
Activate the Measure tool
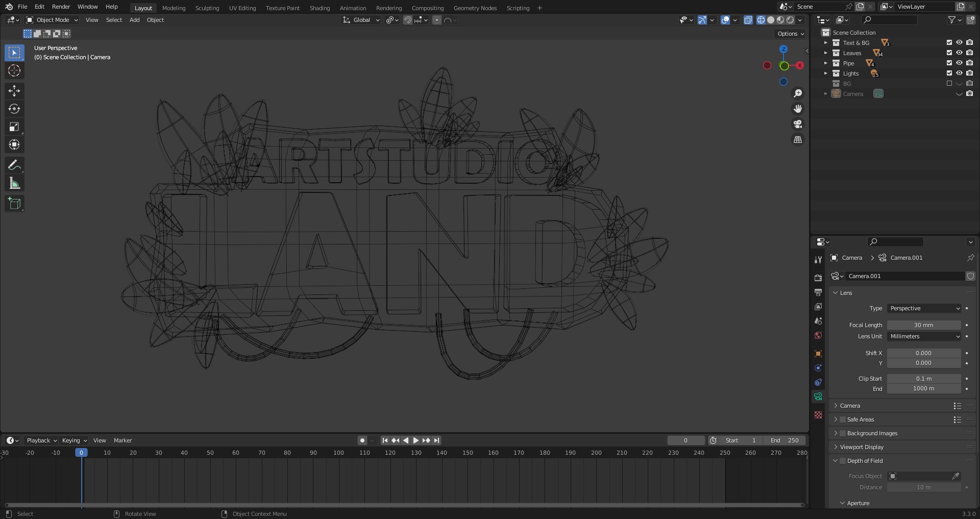click(x=14, y=182)
